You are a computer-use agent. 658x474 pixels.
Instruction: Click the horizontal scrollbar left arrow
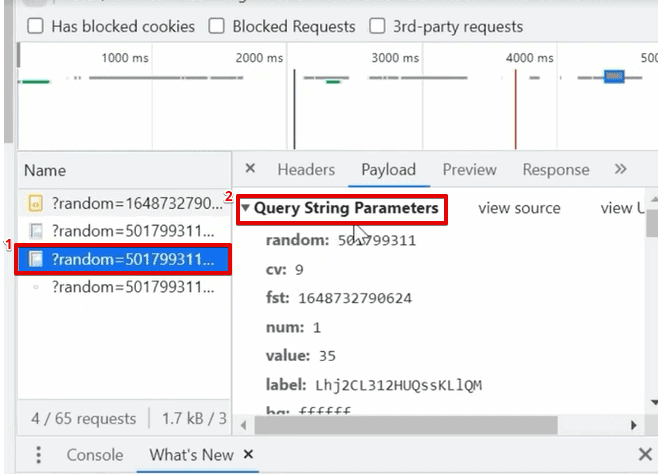tap(244, 425)
